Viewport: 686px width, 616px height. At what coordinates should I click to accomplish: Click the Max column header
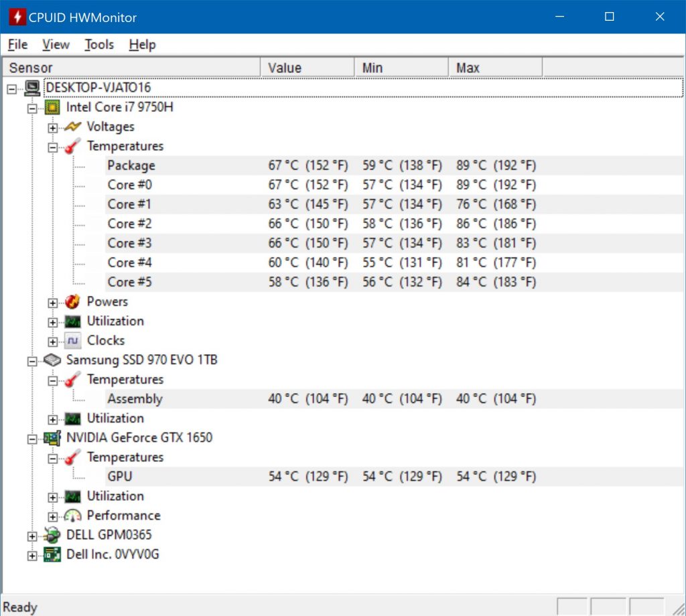point(495,68)
